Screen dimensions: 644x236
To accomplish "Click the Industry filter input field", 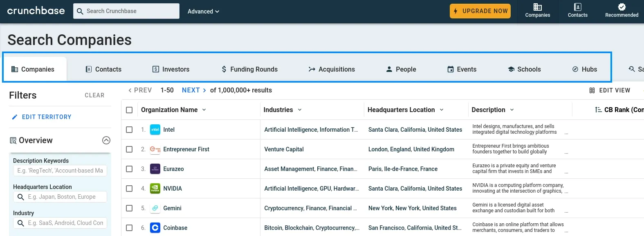I will 60,223.
